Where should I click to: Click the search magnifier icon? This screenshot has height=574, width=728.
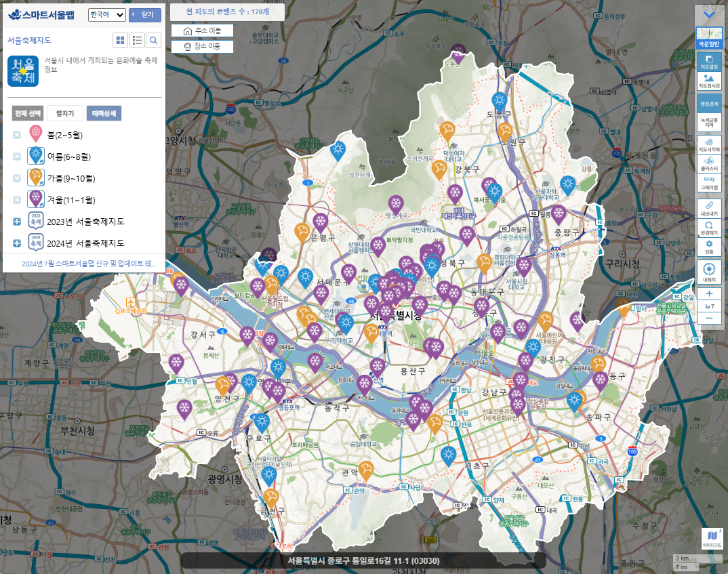(154, 41)
